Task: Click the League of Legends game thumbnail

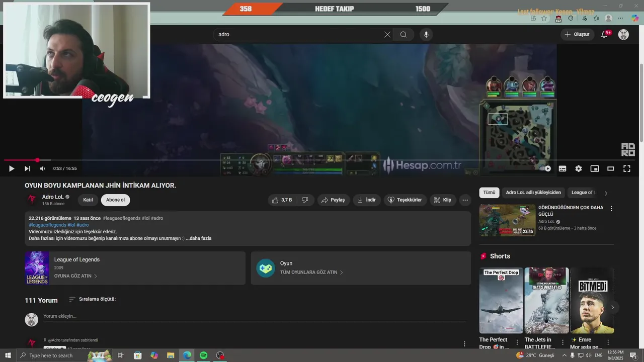Action: click(x=37, y=268)
